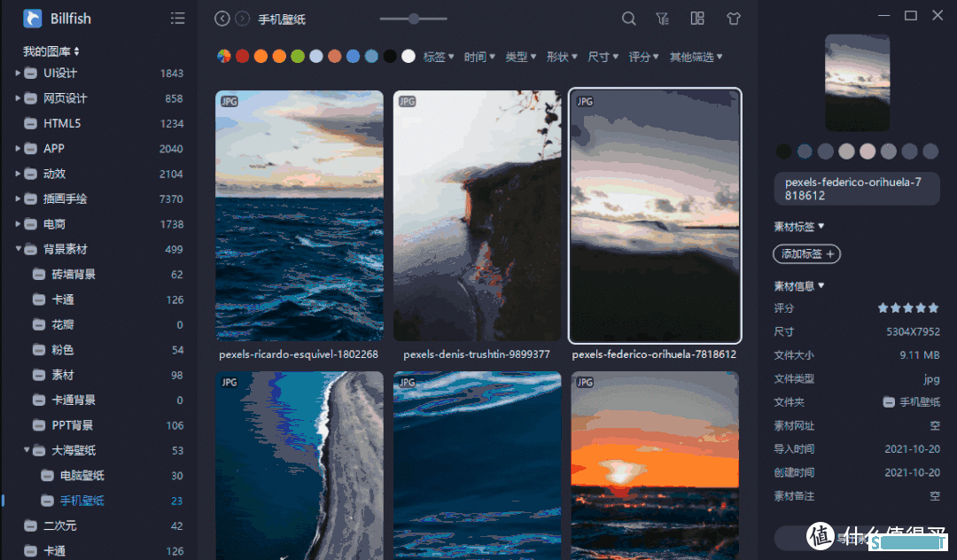Viewport: 957px width, 560px height.
Task: Open the 评分 filter dropdown
Action: click(644, 57)
